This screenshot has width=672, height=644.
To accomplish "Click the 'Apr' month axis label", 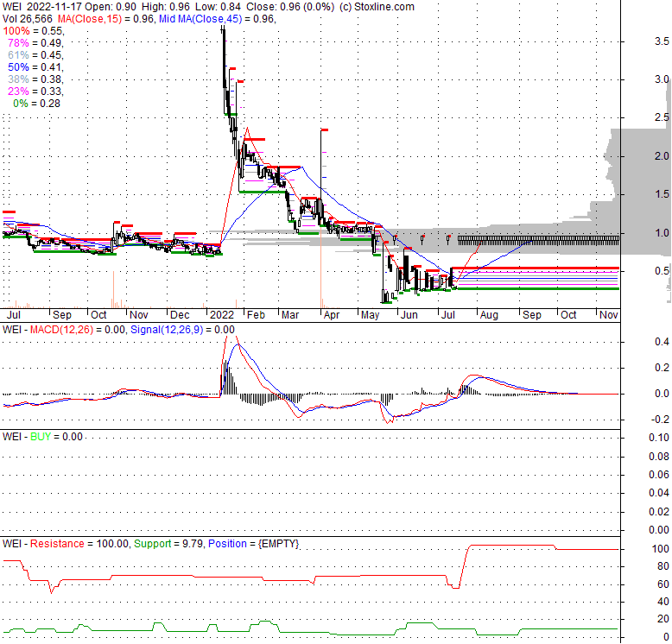I will (x=332, y=315).
